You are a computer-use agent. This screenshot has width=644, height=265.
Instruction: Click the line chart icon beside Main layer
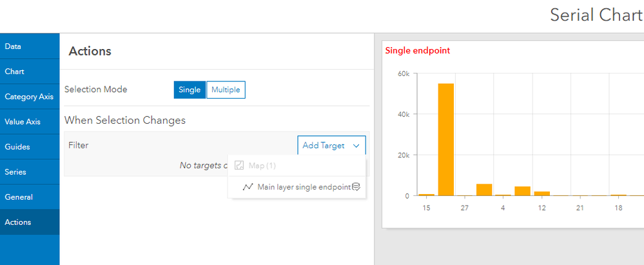248,188
